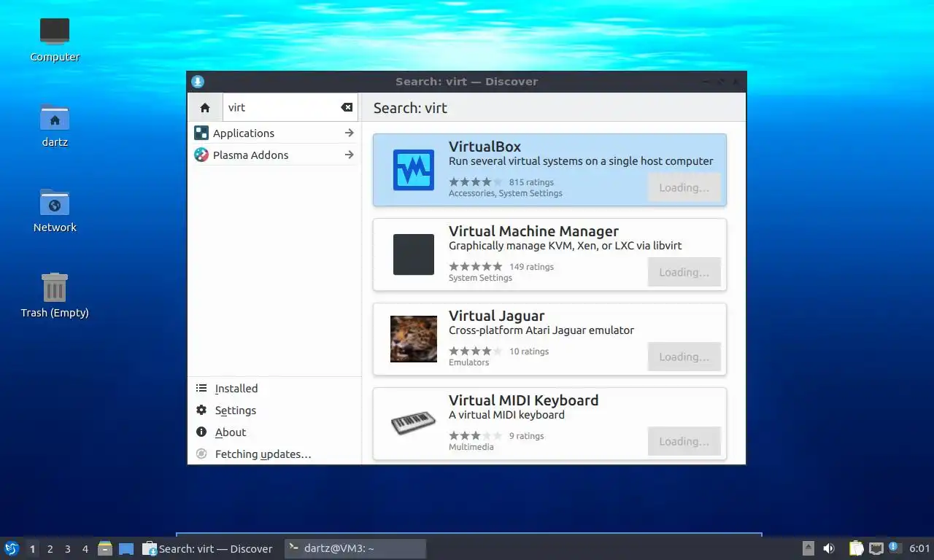Clear the 'virt' search text
This screenshot has width=934, height=560.
click(347, 107)
